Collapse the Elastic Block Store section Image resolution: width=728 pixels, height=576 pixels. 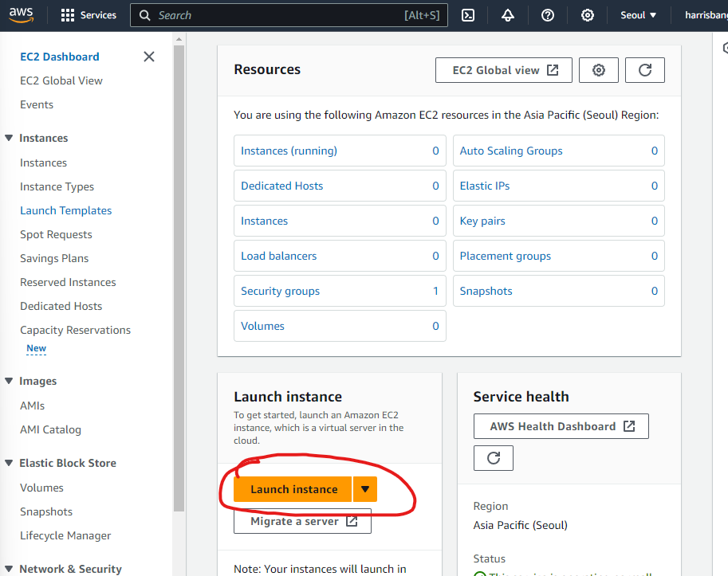pyautogui.click(x=9, y=463)
